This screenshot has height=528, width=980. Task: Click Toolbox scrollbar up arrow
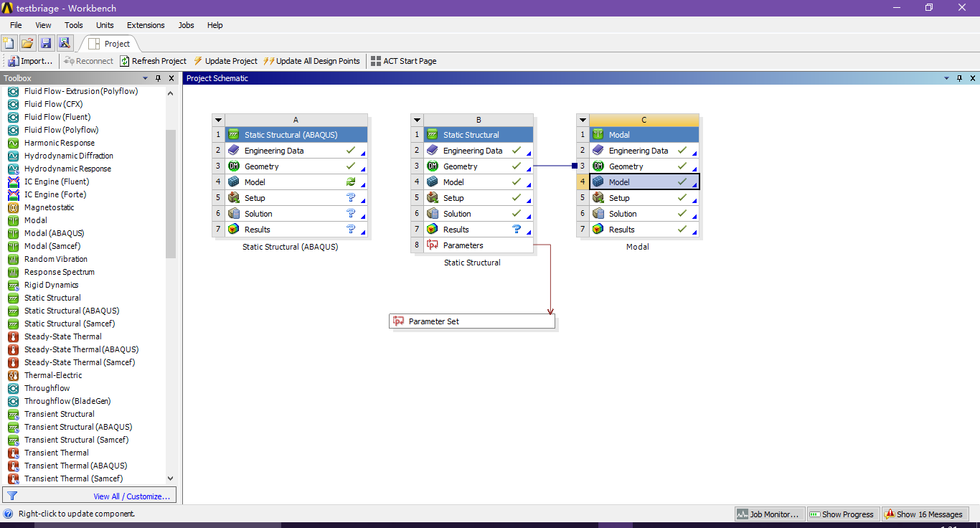(170, 93)
